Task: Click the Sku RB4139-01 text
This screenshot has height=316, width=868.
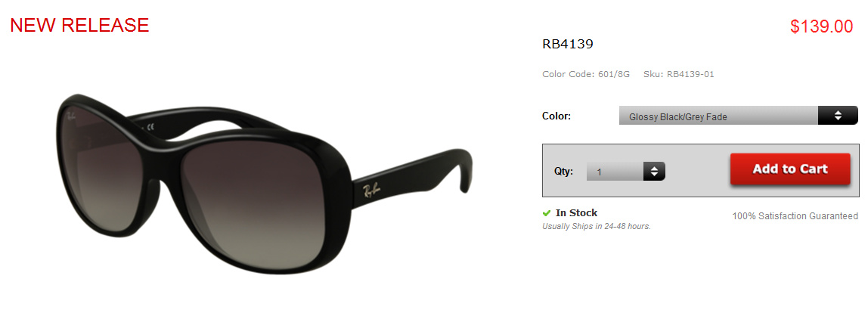Action: (679, 74)
